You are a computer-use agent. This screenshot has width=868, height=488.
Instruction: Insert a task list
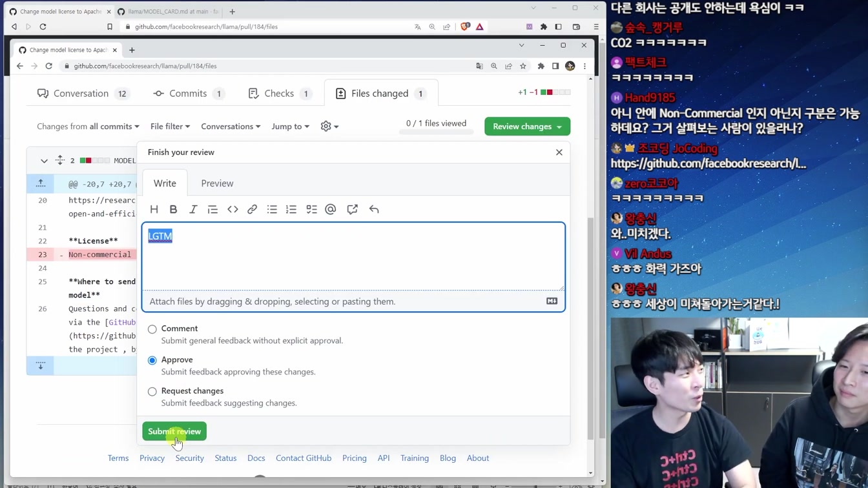311,209
